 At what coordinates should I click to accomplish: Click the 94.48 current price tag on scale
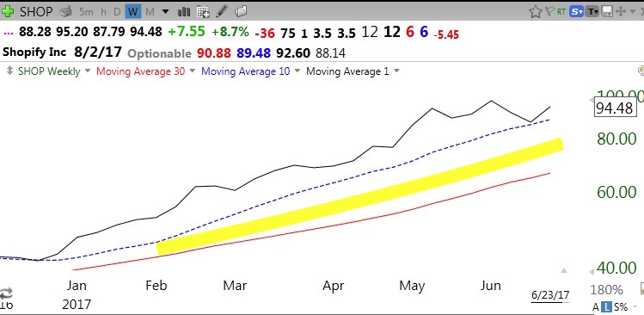coord(615,108)
